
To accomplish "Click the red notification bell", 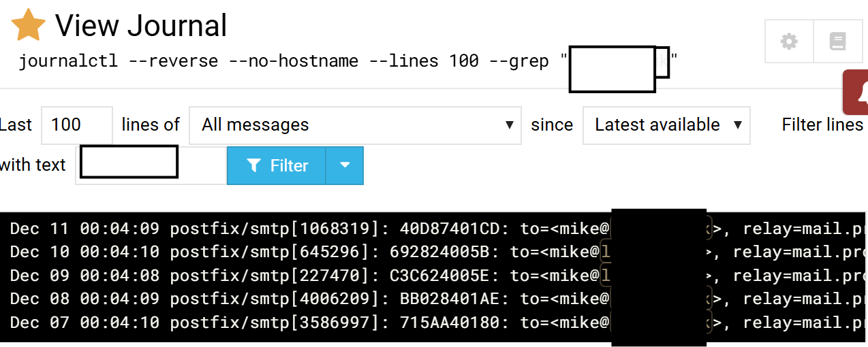I will (858, 93).
